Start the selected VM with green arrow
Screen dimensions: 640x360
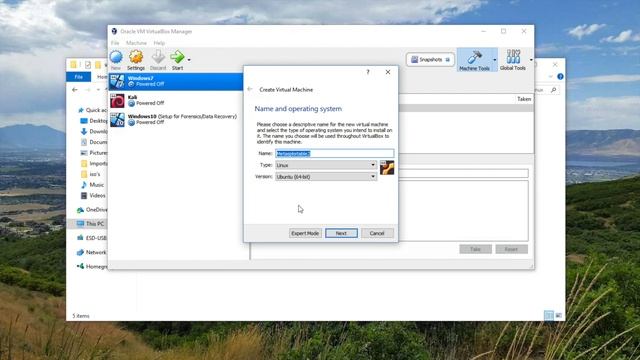click(177, 60)
